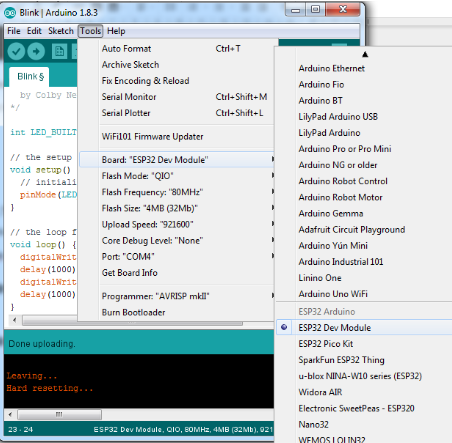
Task: Select Linino One board
Action: (364, 278)
